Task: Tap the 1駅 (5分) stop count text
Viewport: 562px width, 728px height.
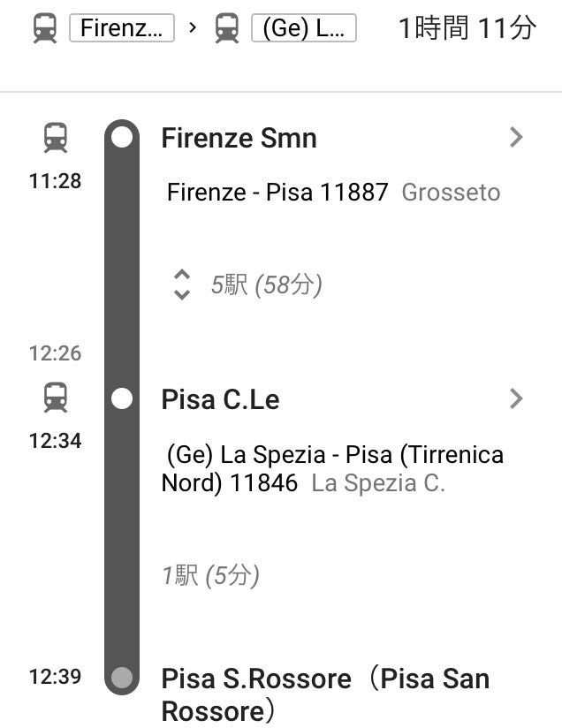Action: [210, 576]
